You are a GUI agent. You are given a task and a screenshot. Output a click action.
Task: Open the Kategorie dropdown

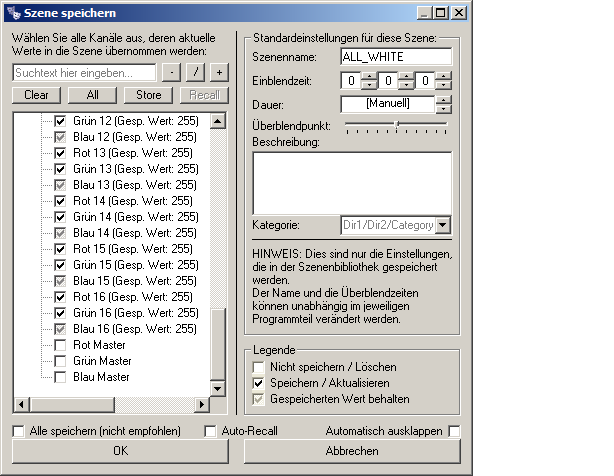click(x=443, y=226)
